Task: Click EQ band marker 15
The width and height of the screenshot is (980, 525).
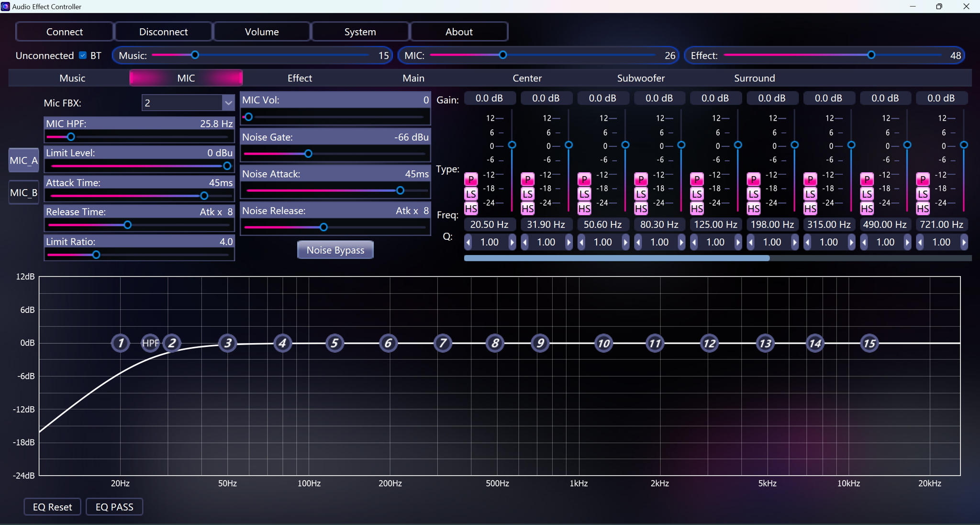Action: 869,343
